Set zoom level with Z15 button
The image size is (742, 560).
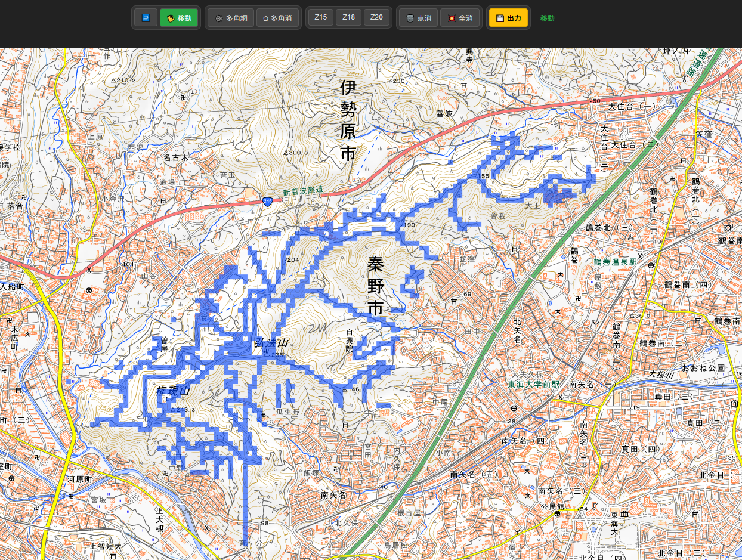tap(321, 17)
